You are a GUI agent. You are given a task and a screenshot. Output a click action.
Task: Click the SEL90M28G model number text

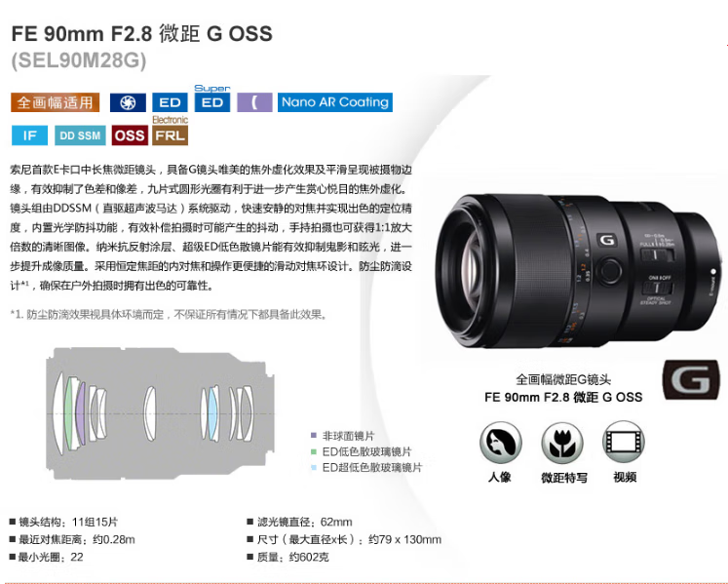pos(79,60)
